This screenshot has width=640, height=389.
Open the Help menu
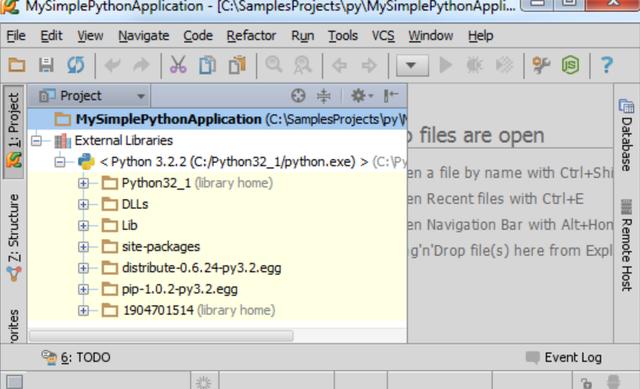click(x=480, y=36)
